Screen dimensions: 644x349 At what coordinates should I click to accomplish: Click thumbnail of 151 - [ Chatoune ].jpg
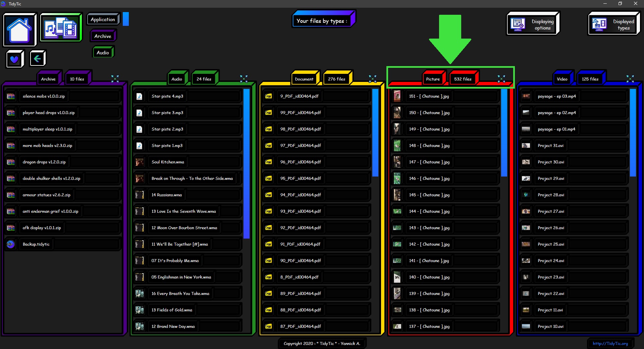397,96
